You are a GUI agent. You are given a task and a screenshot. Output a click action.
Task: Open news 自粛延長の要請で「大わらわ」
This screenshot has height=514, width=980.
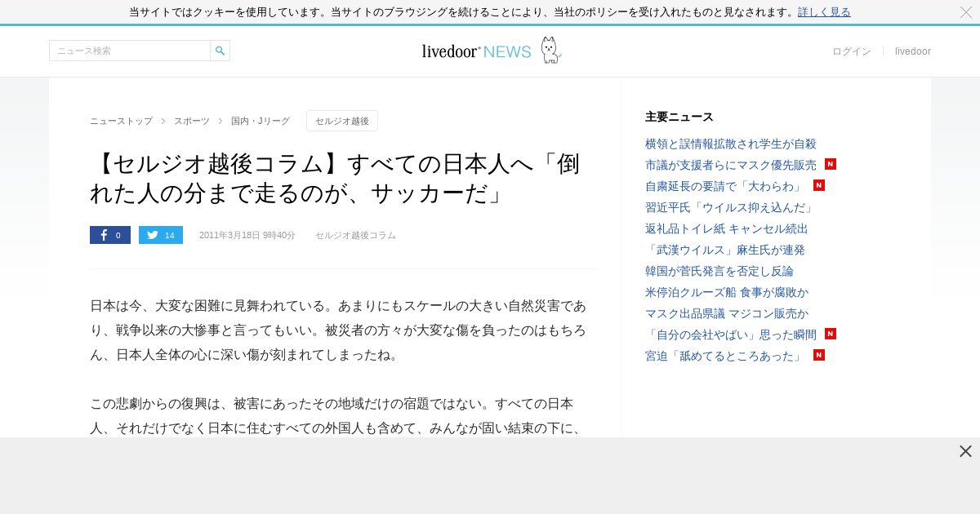pyautogui.click(x=725, y=186)
